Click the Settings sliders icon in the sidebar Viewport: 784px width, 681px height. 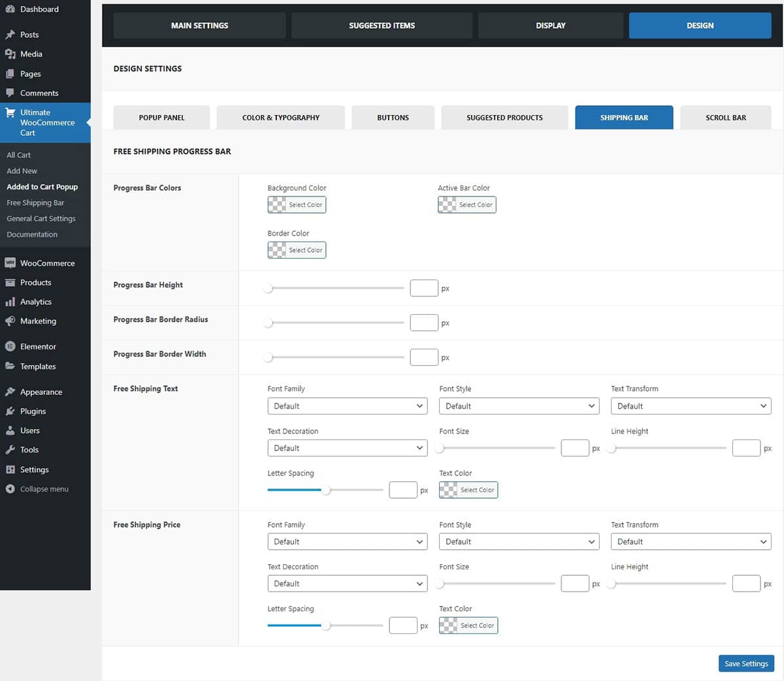[x=10, y=469]
